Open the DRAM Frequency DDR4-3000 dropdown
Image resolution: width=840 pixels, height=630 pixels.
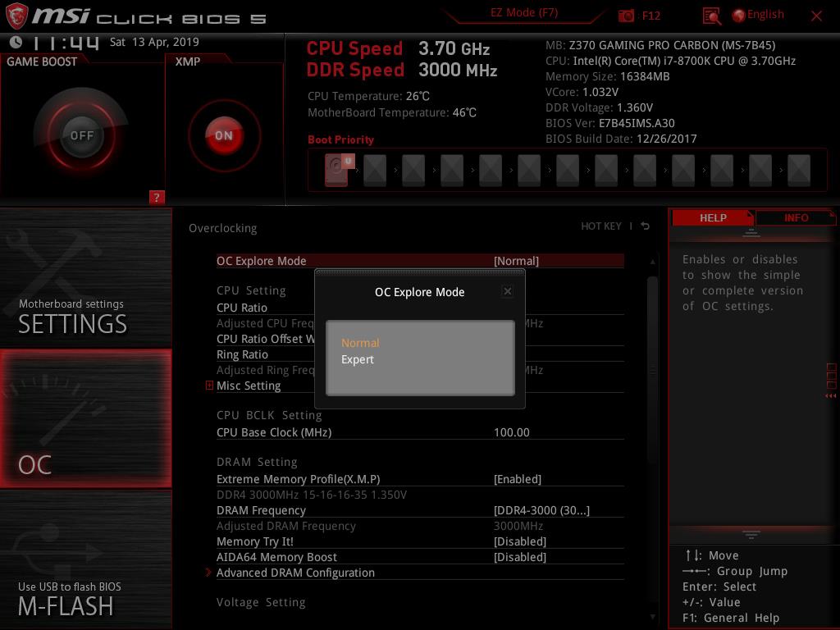click(x=541, y=510)
